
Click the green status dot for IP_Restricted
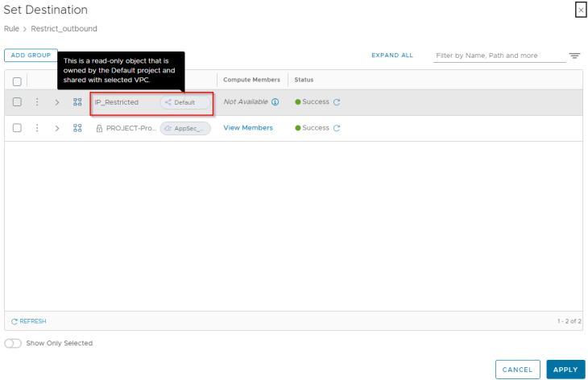tap(298, 102)
